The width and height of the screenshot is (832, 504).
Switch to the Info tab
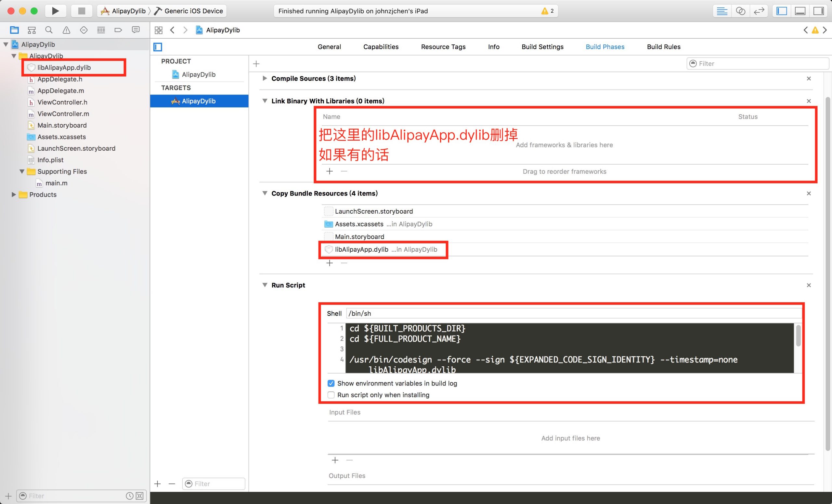494,47
